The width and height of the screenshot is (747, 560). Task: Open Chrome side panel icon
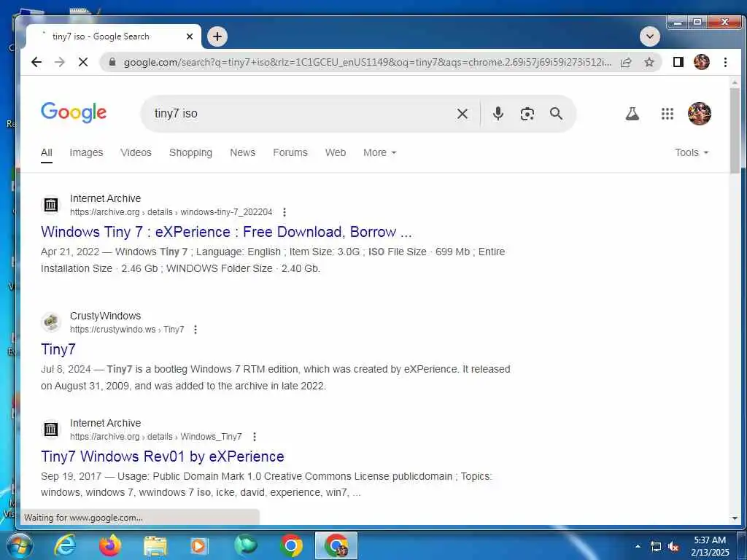pos(678,63)
